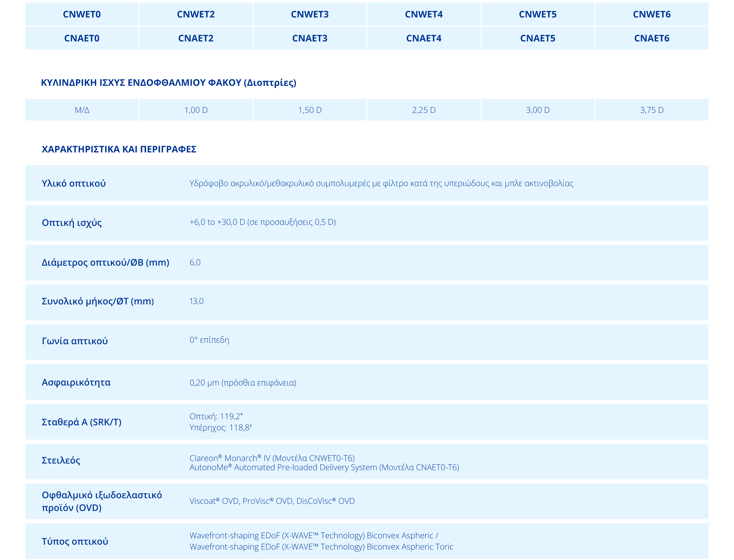Click the Γωνία απτικού row label

coord(75,341)
